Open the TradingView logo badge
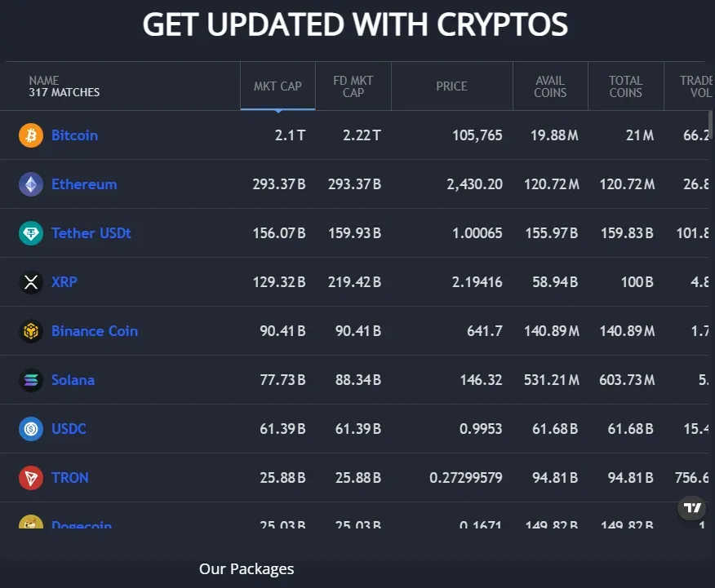Image resolution: width=715 pixels, height=588 pixels. point(692,508)
